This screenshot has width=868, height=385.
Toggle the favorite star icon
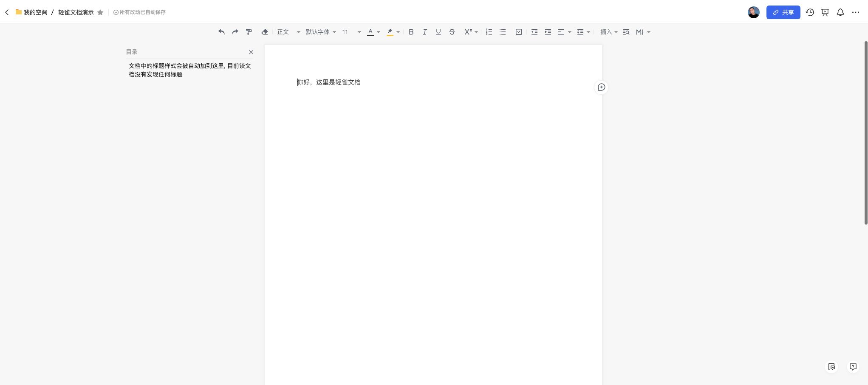point(100,12)
